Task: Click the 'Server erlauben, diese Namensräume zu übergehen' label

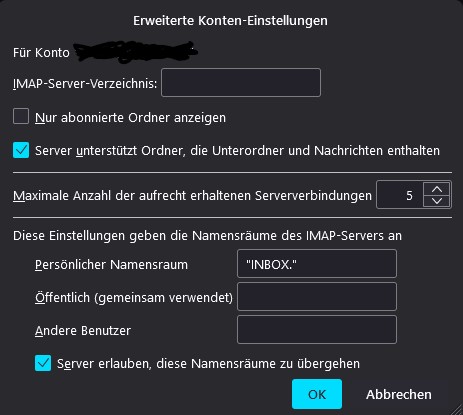Action: point(208,363)
